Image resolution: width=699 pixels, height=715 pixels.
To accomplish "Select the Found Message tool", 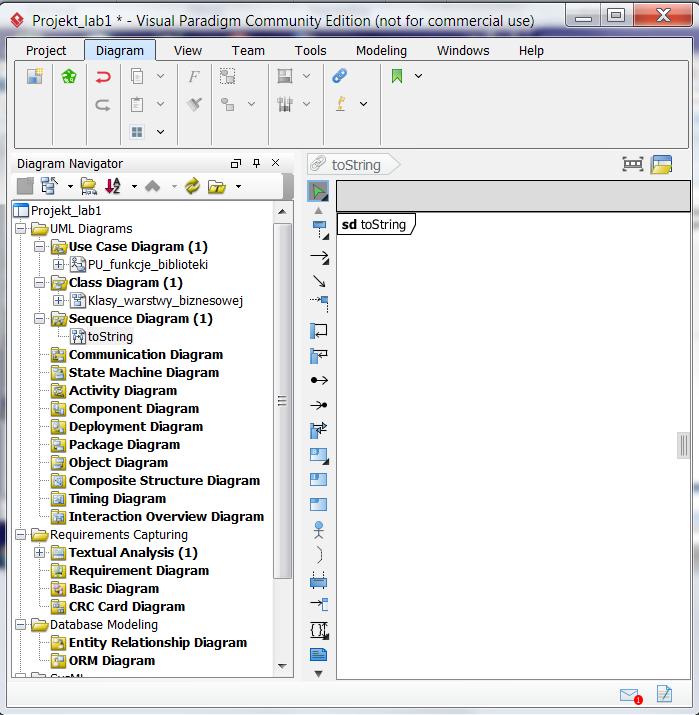I will (319, 380).
